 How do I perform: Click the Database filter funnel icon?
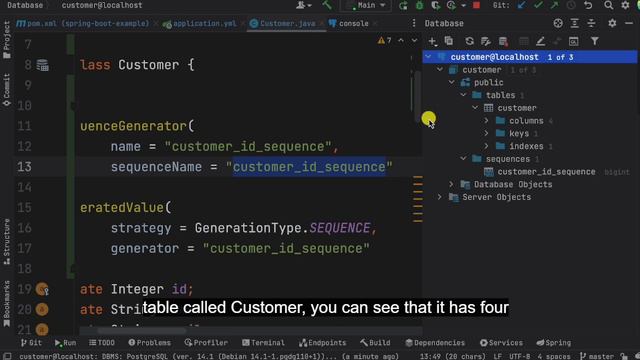595,41
